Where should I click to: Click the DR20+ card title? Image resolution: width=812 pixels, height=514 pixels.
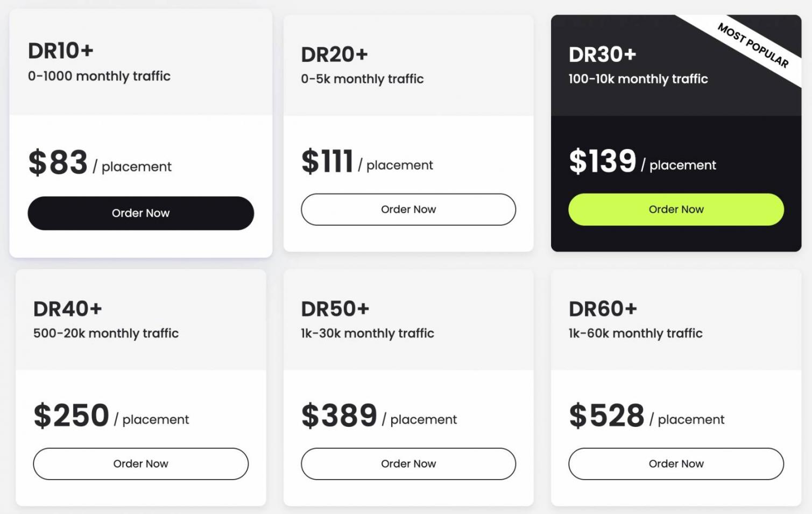334,54
